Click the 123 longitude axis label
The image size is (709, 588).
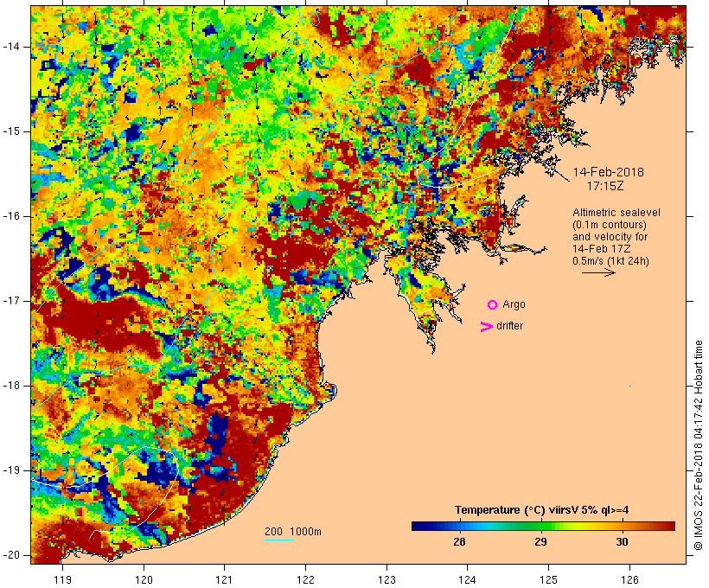386,580
